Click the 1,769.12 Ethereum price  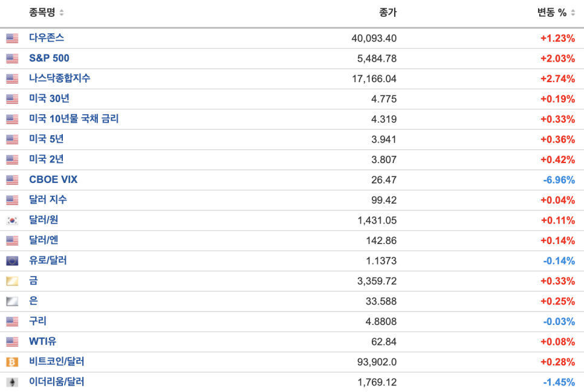377,382
